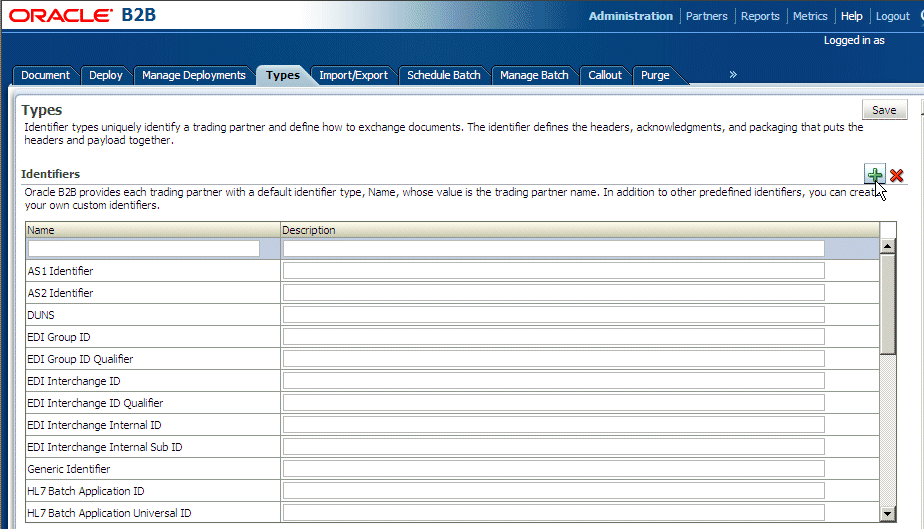
Task: Select the HL7 Batch Application Universal ID name
Action: point(109,513)
